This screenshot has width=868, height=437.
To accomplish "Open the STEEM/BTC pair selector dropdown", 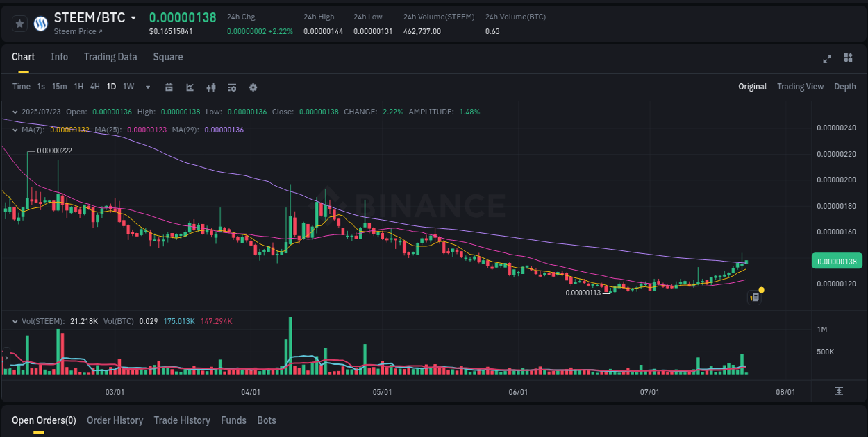I will 133,18.
